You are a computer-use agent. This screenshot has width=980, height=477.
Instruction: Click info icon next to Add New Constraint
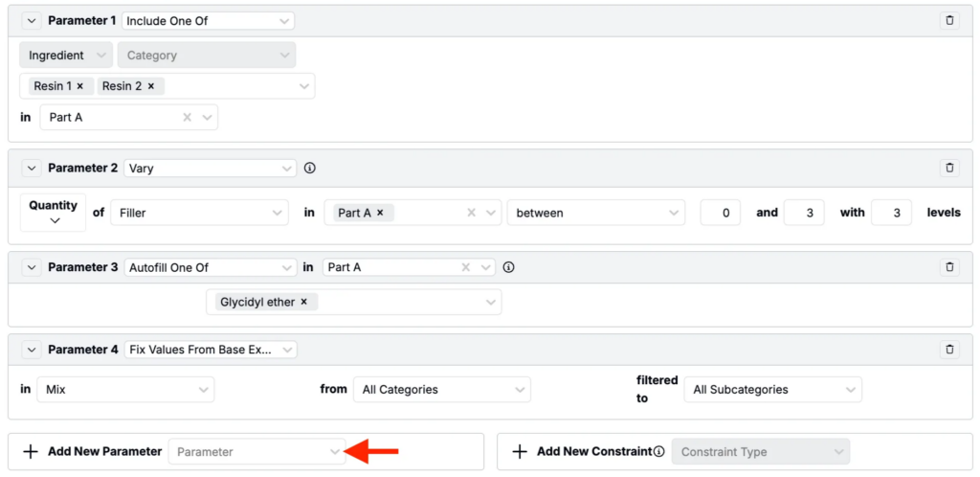coord(658,451)
